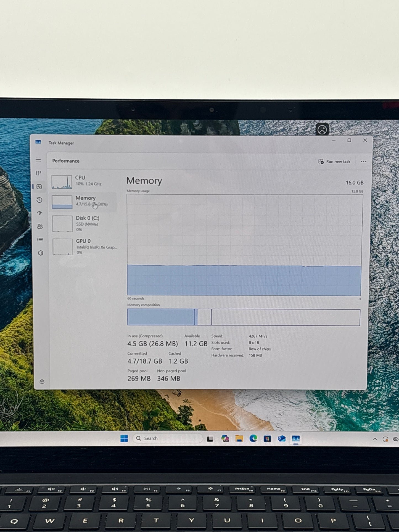Click the sync status tray icon
Viewport: 399px width, 532px height.
(x=385, y=439)
